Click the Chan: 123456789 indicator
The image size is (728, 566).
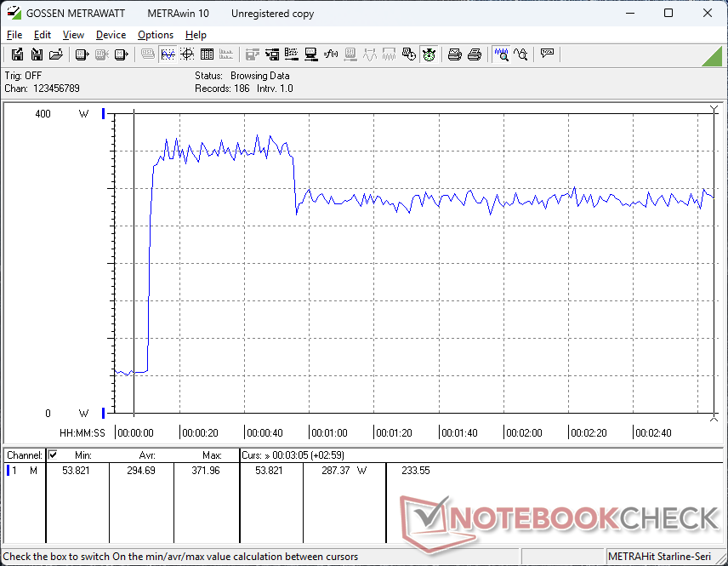point(42,89)
